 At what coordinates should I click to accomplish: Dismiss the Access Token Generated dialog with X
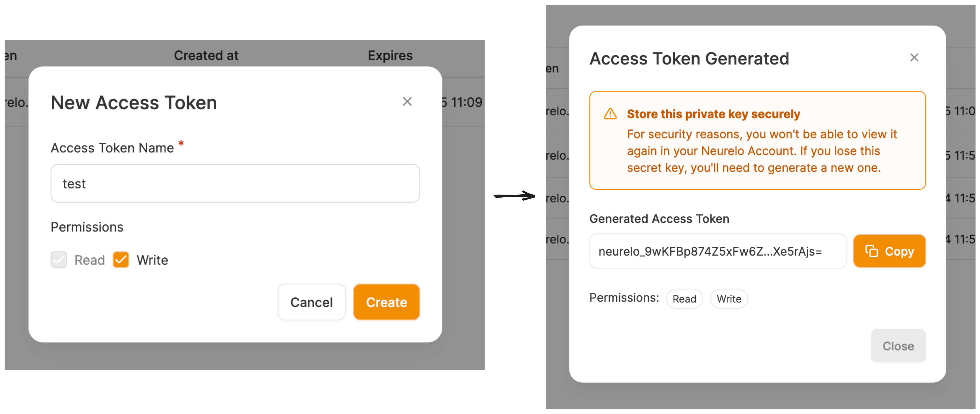click(914, 57)
